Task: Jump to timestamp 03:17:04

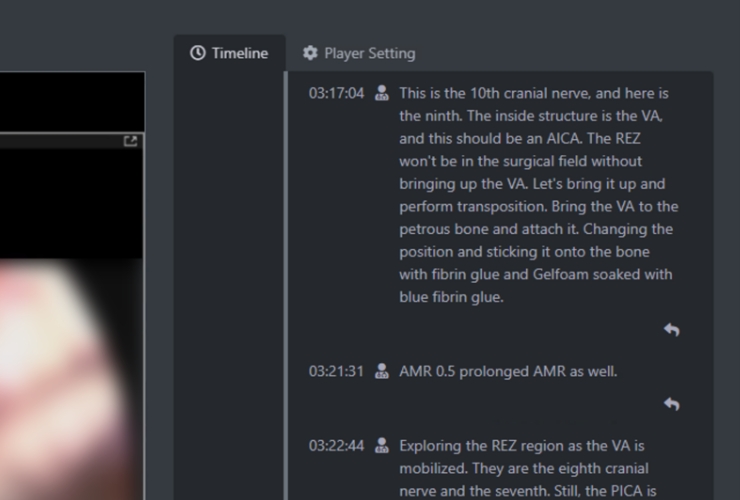Action: pos(336,93)
